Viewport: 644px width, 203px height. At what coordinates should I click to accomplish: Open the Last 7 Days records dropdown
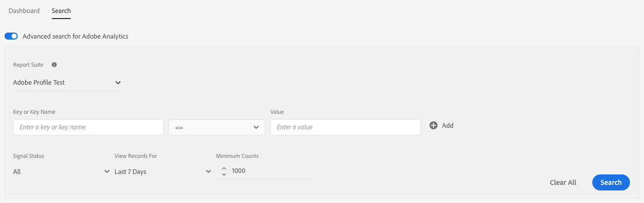[x=163, y=171]
